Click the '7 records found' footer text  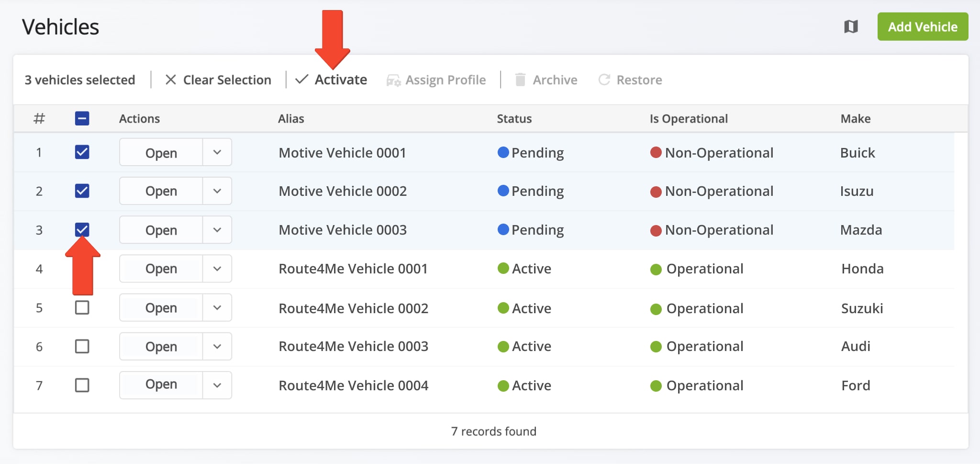pos(494,431)
